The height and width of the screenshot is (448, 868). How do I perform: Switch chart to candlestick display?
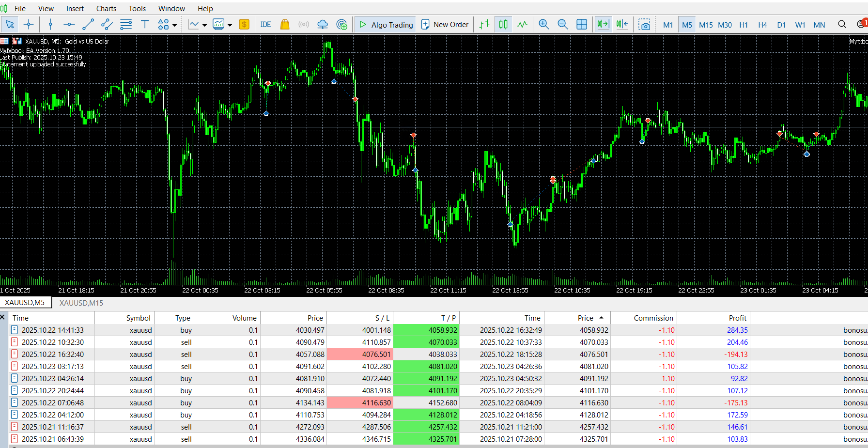coord(503,25)
